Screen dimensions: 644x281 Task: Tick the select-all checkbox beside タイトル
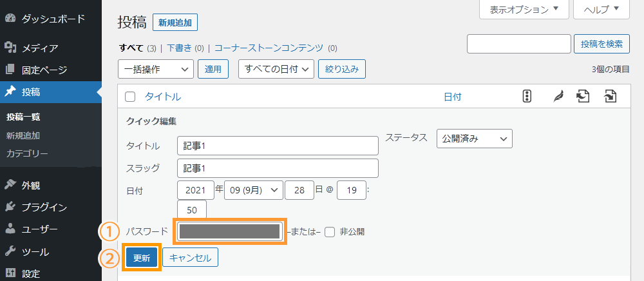130,97
